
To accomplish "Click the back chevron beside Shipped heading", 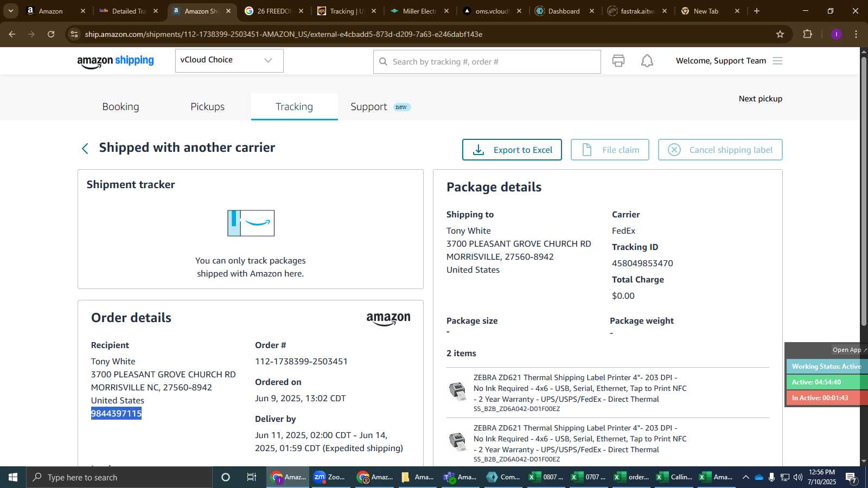I will 85,149.
